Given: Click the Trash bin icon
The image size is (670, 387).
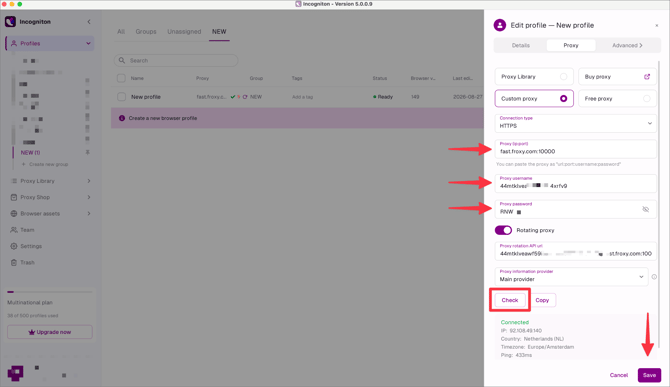Looking at the screenshot, I should pyautogui.click(x=14, y=262).
